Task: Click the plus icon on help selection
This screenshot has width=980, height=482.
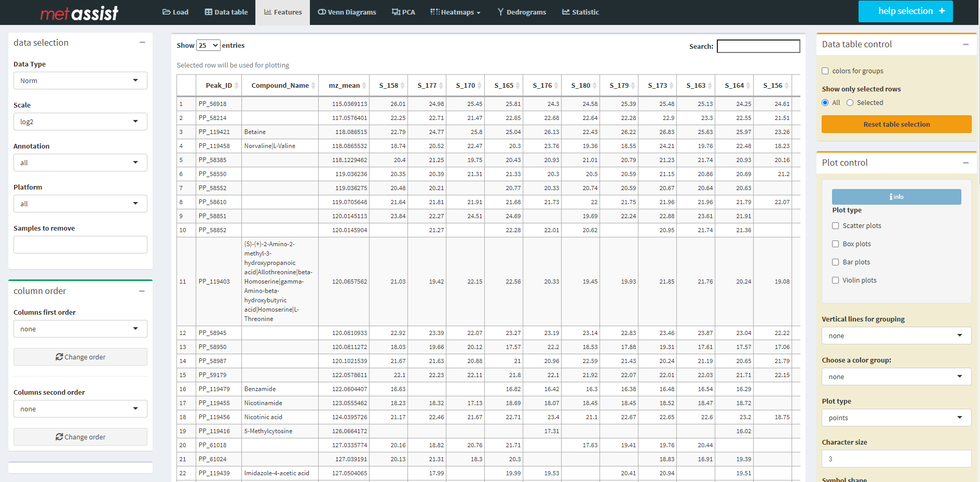Action: [x=942, y=11]
